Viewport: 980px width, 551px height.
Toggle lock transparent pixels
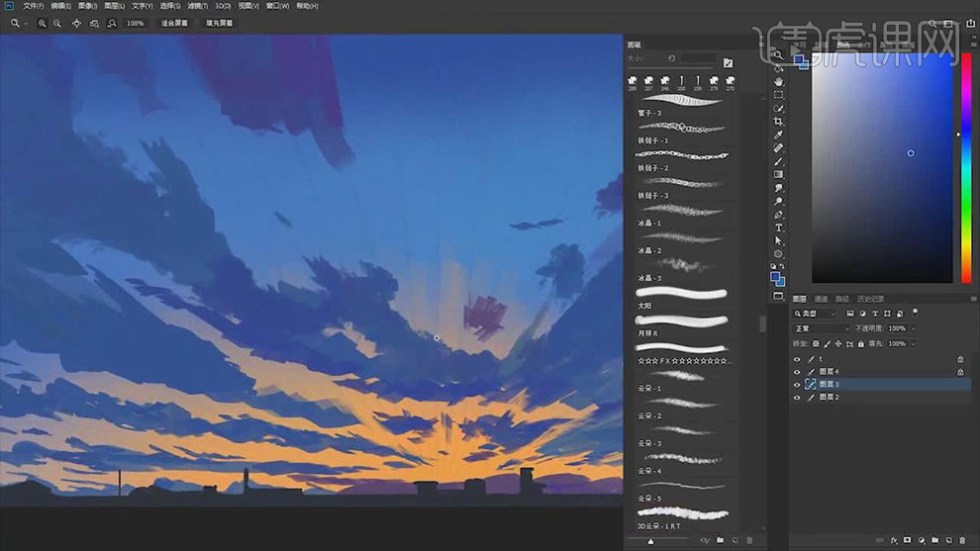click(x=816, y=343)
